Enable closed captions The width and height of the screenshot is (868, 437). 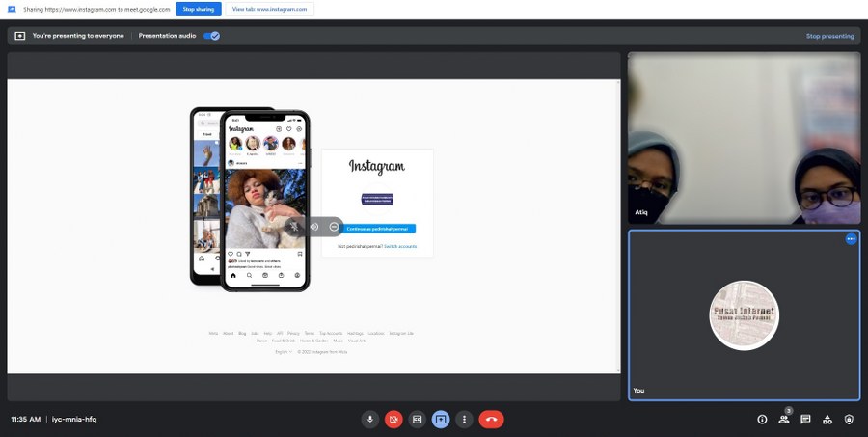click(417, 420)
